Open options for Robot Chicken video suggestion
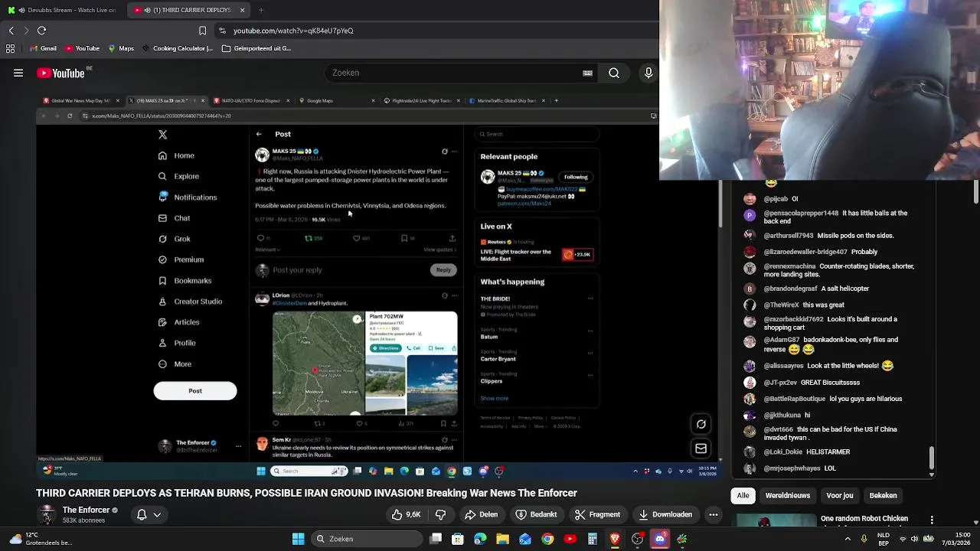 (932, 520)
